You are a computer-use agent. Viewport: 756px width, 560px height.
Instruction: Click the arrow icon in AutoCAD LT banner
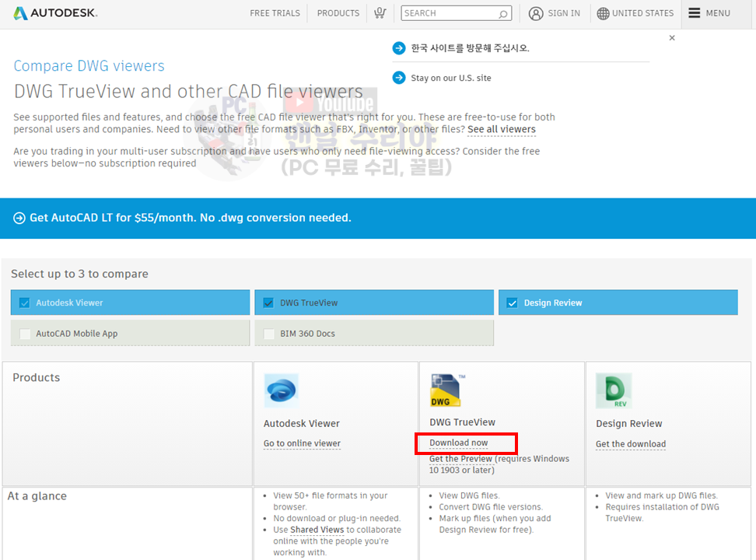pyautogui.click(x=19, y=218)
